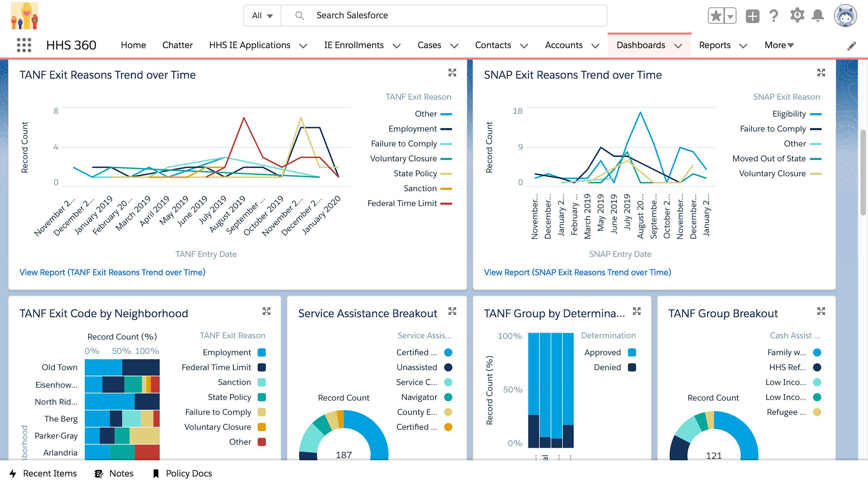Expand the Reports tab chevron

coord(743,46)
